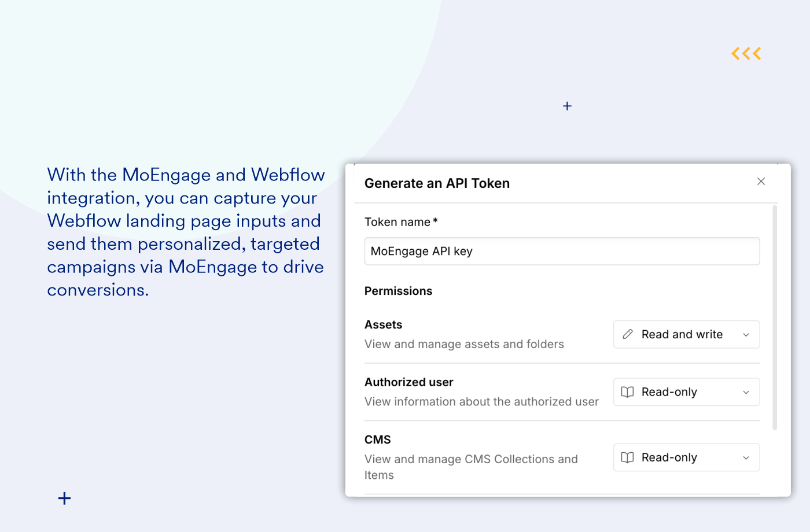Viewport: 810px width, 532px height.
Task: Close the Generate an API Token dialog
Action: point(761,182)
